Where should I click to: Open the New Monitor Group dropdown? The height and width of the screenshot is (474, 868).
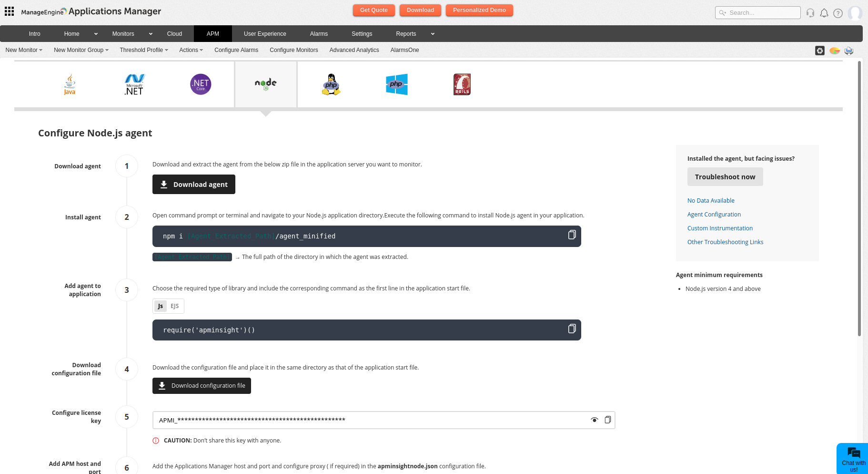tap(81, 50)
